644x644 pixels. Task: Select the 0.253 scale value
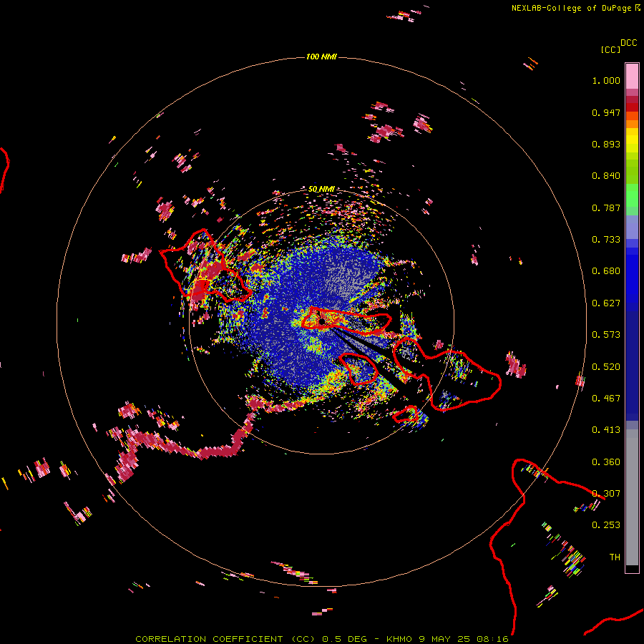(606, 525)
